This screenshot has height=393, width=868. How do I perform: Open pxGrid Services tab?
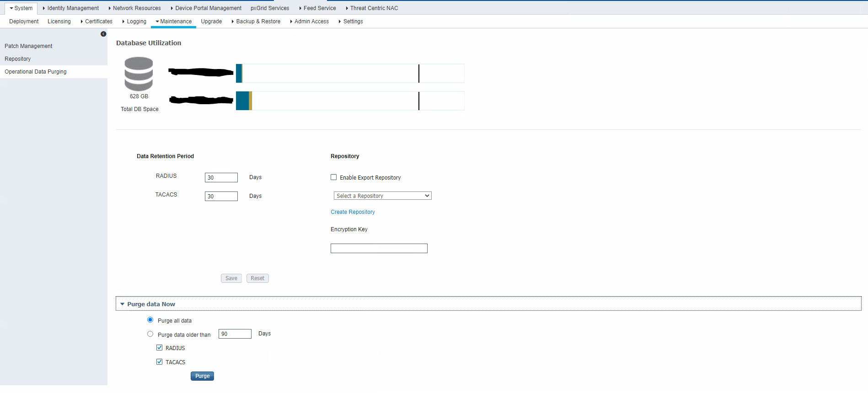tap(270, 8)
